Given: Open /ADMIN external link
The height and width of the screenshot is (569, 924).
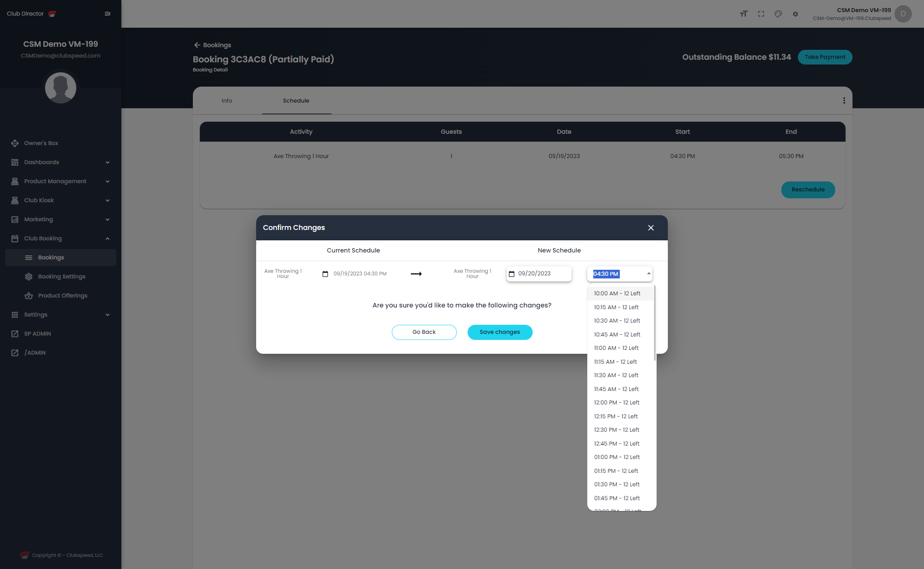Looking at the screenshot, I should 61,353.
